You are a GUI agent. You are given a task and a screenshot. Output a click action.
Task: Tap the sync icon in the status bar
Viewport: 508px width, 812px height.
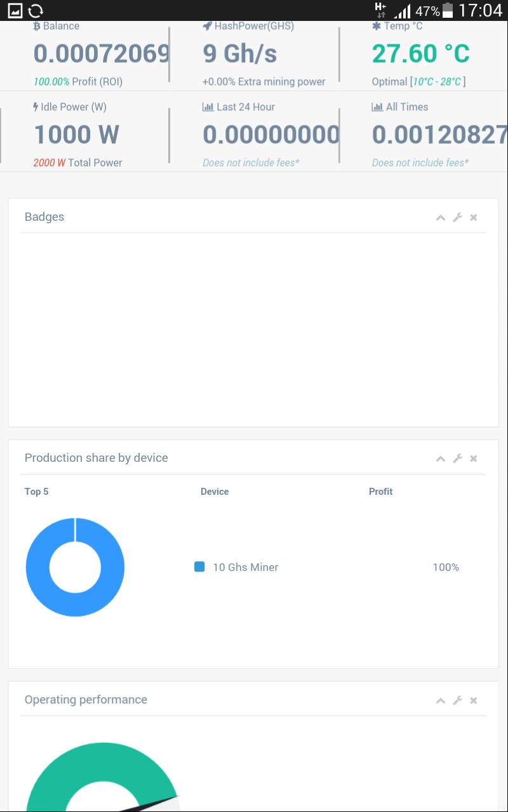[36, 10]
